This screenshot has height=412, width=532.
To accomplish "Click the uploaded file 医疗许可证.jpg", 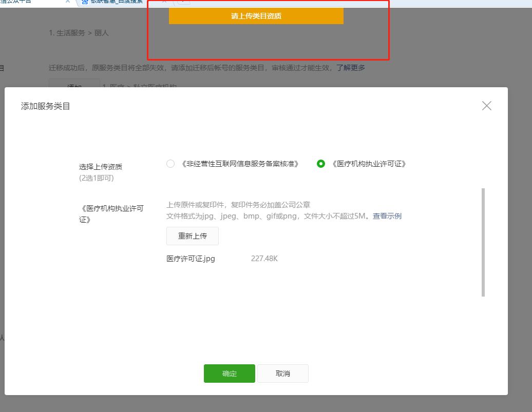I will pyautogui.click(x=191, y=259).
